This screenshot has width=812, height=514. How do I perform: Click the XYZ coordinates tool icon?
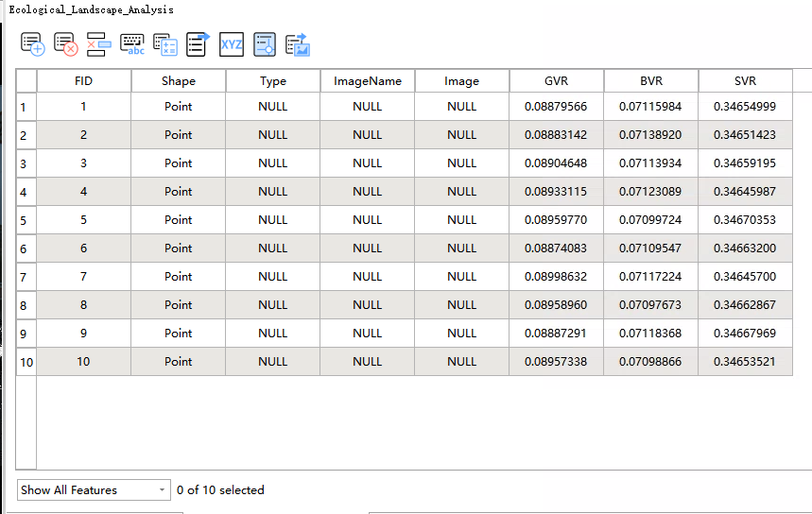click(232, 44)
